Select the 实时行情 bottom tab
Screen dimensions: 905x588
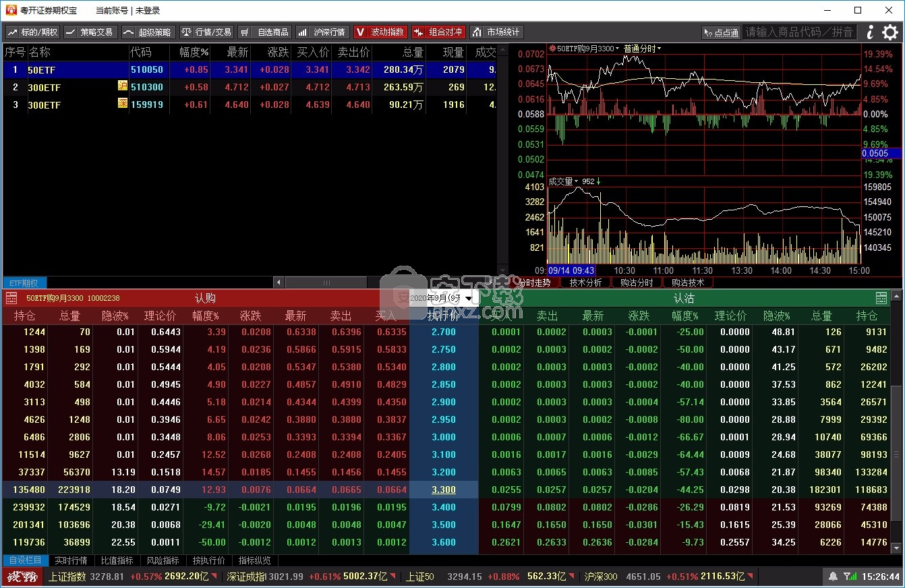tap(71, 560)
